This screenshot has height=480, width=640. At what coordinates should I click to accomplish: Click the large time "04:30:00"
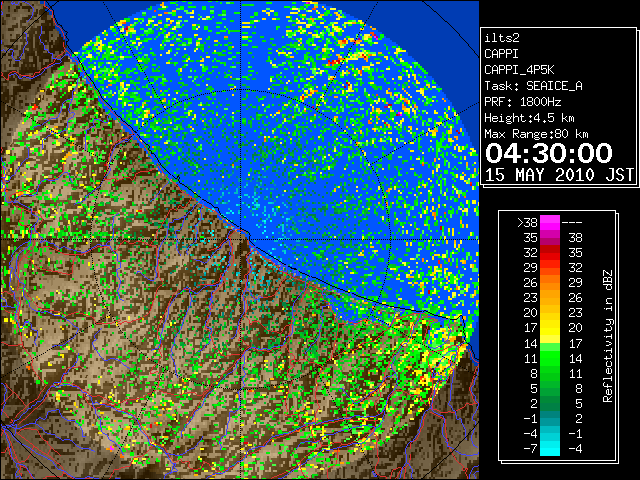pyautogui.click(x=549, y=153)
